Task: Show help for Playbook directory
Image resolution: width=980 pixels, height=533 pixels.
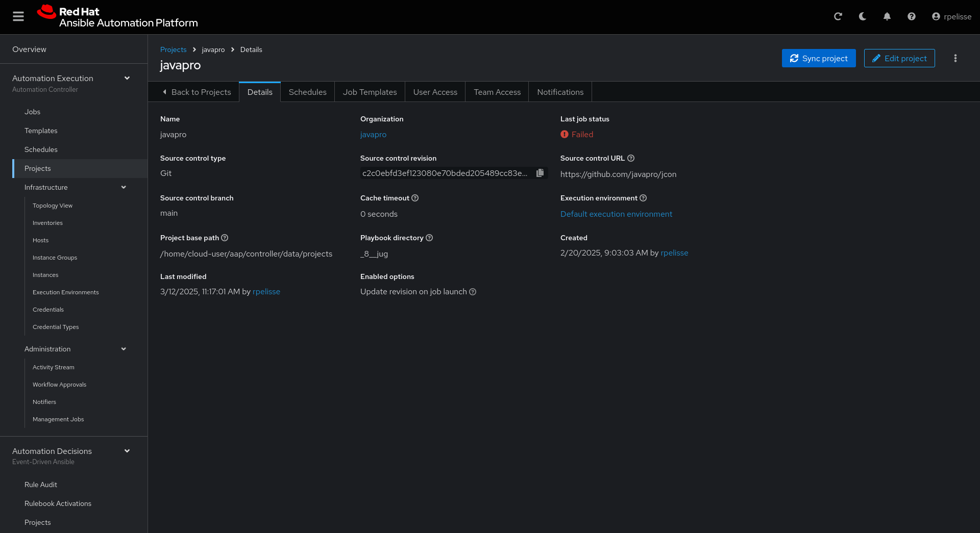Action: [x=429, y=238]
